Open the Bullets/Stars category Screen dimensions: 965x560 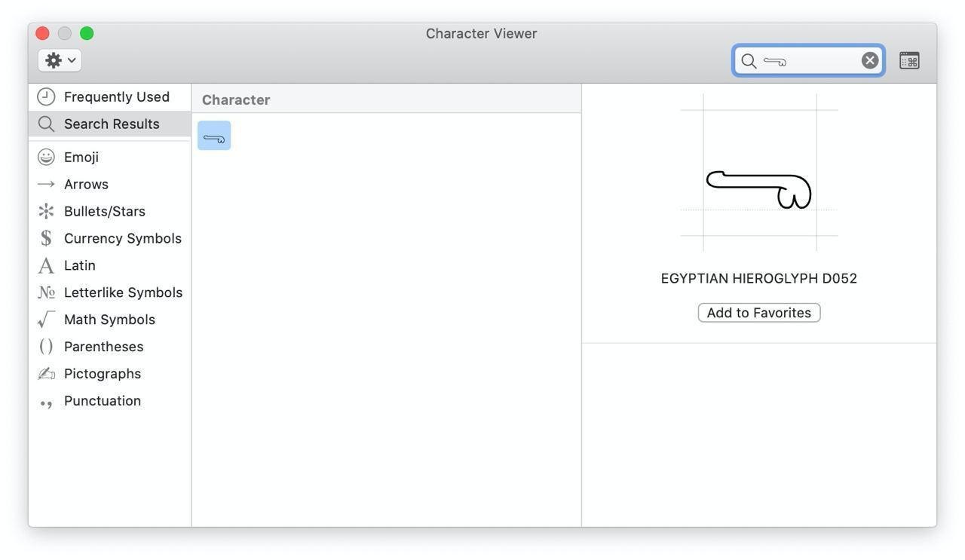click(x=109, y=212)
